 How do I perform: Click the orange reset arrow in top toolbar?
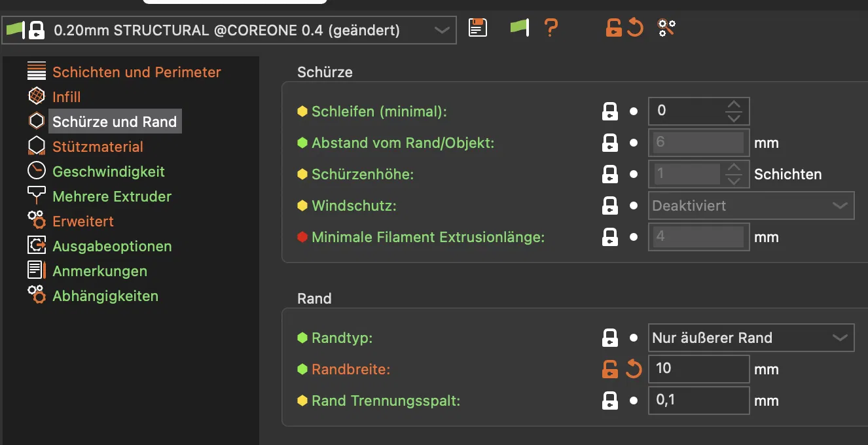click(635, 28)
